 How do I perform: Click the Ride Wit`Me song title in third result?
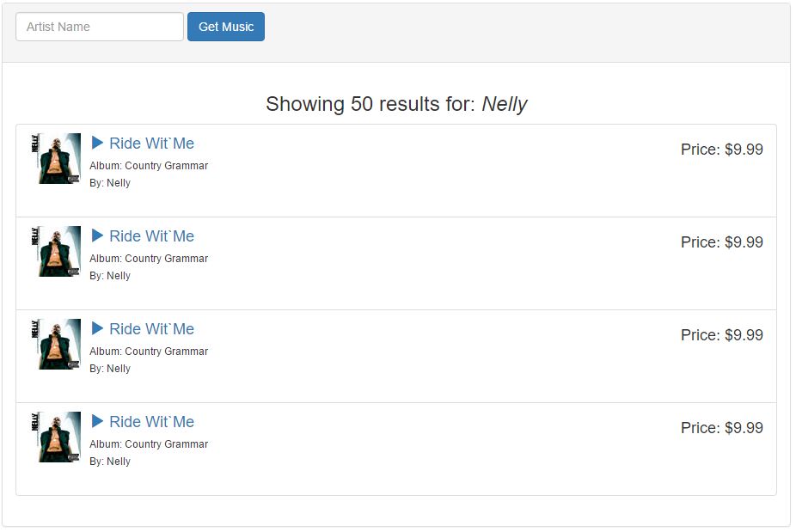click(151, 329)
